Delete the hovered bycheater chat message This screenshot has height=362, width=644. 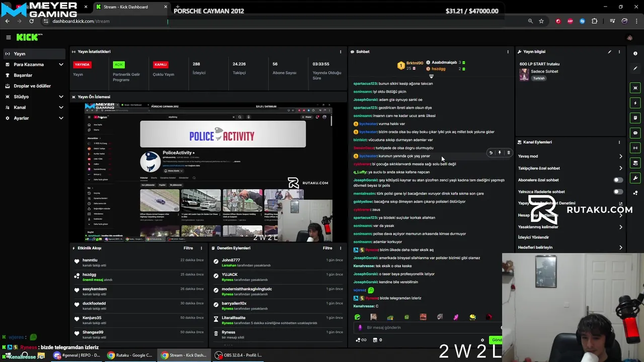[508, 153]
